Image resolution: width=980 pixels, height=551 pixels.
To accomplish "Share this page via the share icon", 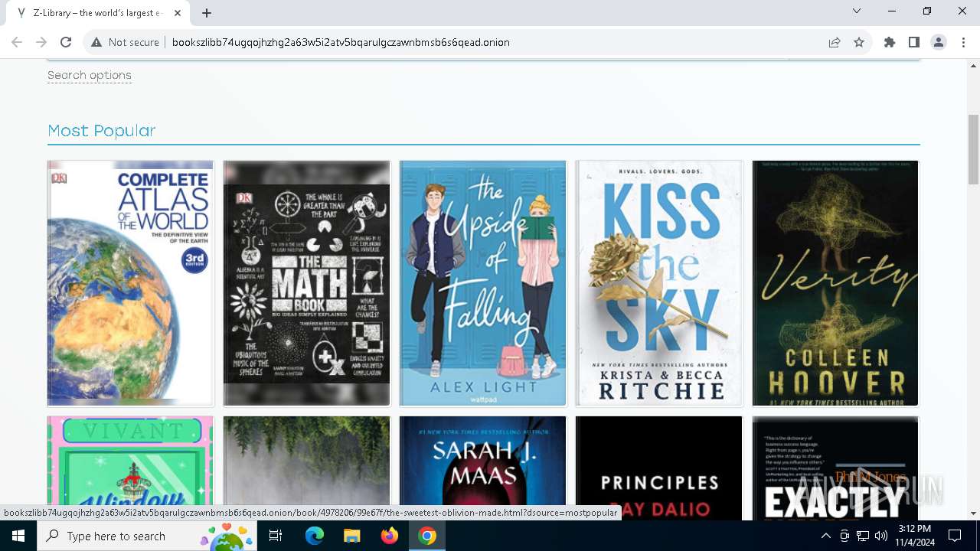I will [835, 42].
